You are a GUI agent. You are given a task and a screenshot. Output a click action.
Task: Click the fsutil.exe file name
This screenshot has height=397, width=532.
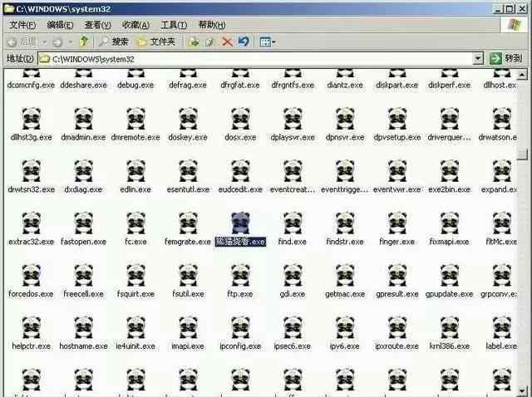tap(188, 294)
